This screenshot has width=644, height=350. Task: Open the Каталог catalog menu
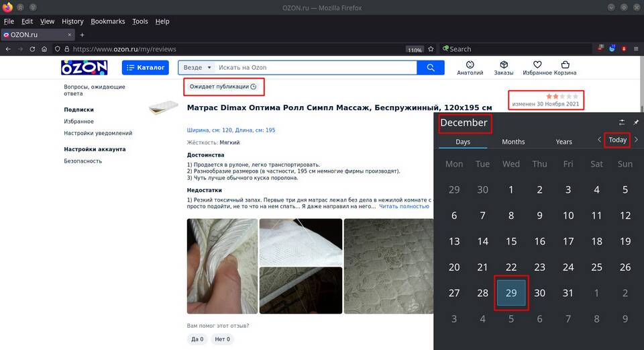(145, 68)
